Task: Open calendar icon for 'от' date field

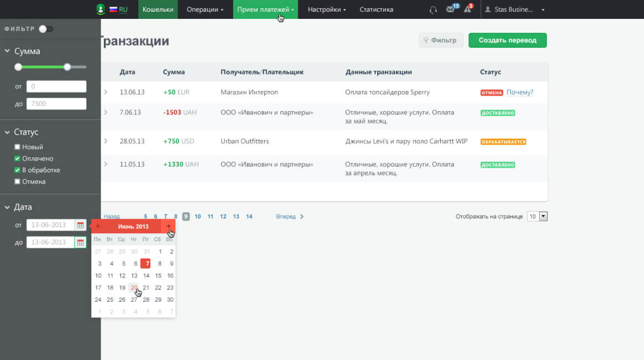Action: tap(80, 226)
